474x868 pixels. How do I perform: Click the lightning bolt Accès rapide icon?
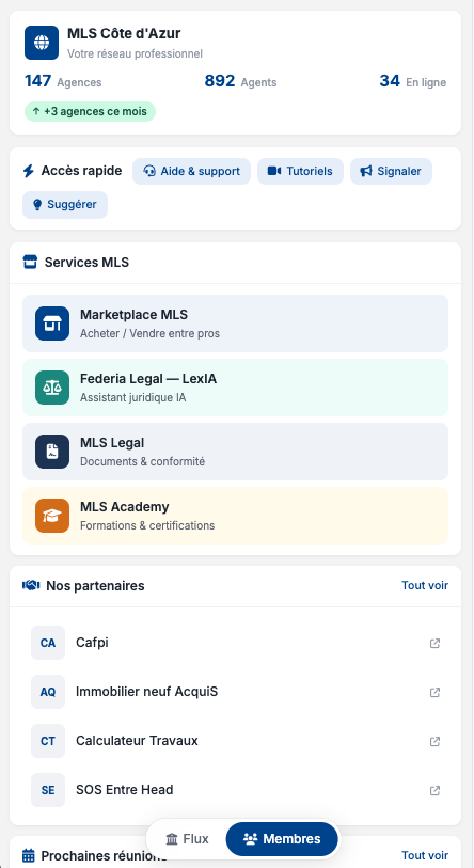tap(28, 171)
